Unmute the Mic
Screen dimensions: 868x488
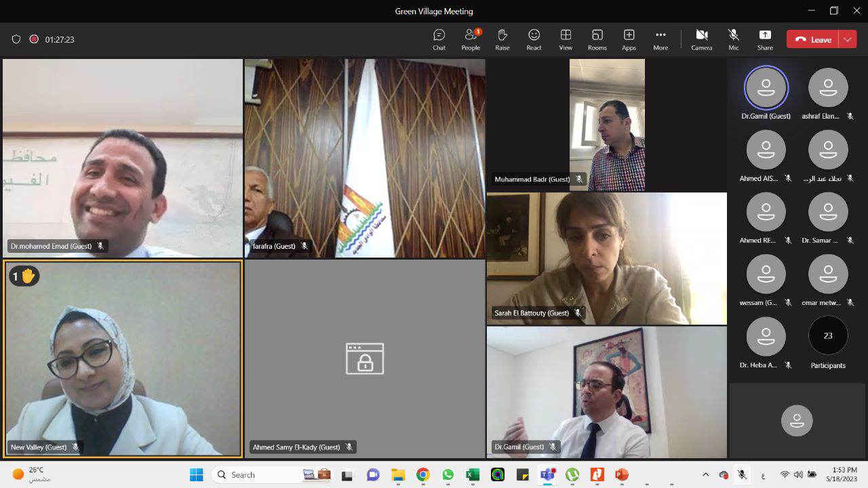pos(733,39)
